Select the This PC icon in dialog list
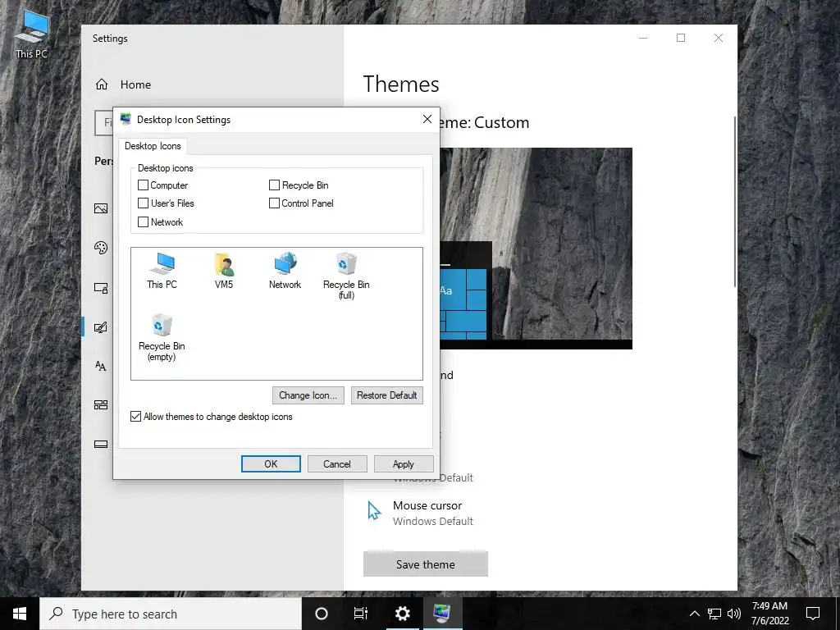 pyautogui.click(x=162, y=271)
